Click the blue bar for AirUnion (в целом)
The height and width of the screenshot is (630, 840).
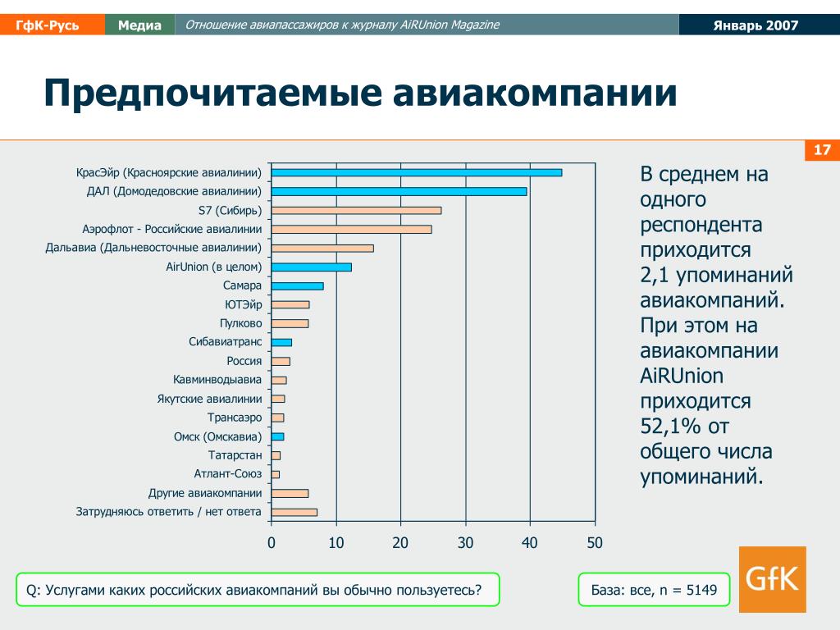tap(311, 267)
